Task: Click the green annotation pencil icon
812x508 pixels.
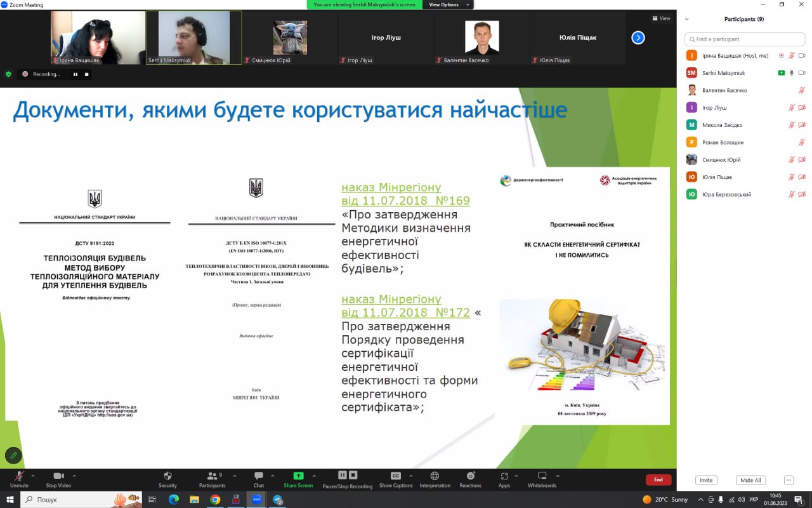Action: [x=13, y=455]
